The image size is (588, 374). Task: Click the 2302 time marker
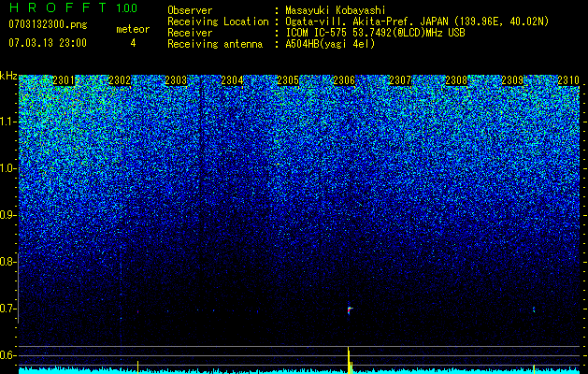click(x=120, y=80)
